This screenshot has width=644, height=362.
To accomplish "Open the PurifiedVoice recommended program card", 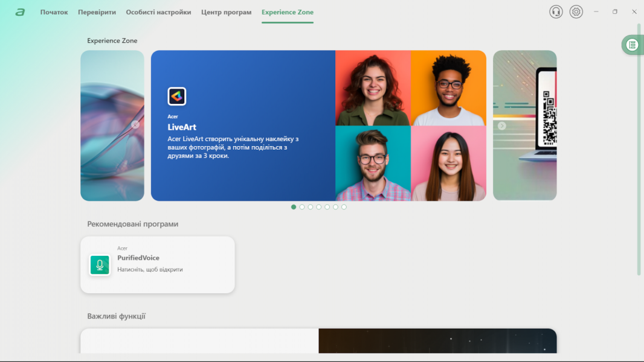I will (x=157, y=265).
